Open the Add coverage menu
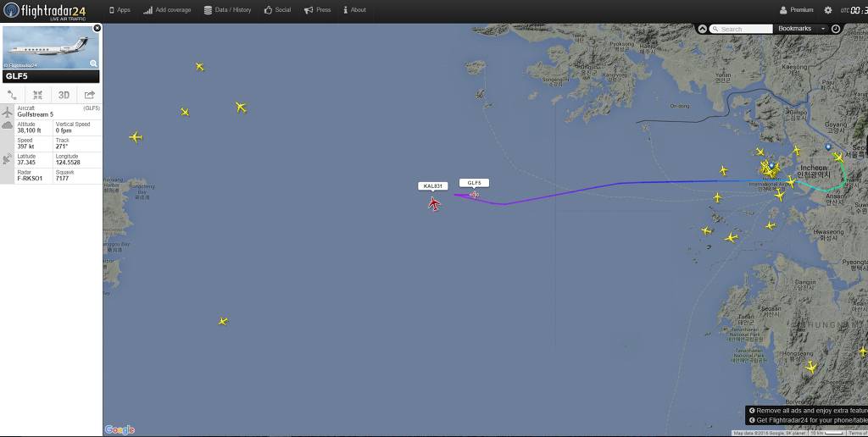This screenshot has width=868, height=437. [167, 10]
